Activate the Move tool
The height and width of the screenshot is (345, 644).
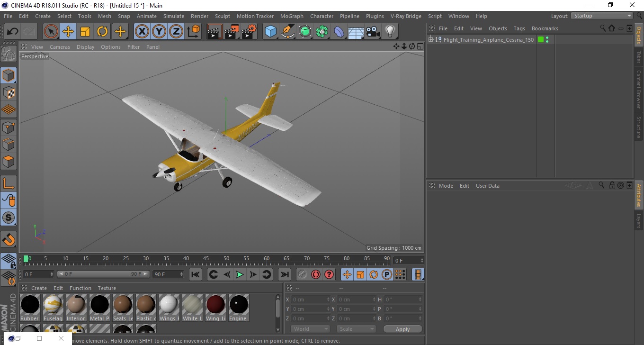pos(68,32)
